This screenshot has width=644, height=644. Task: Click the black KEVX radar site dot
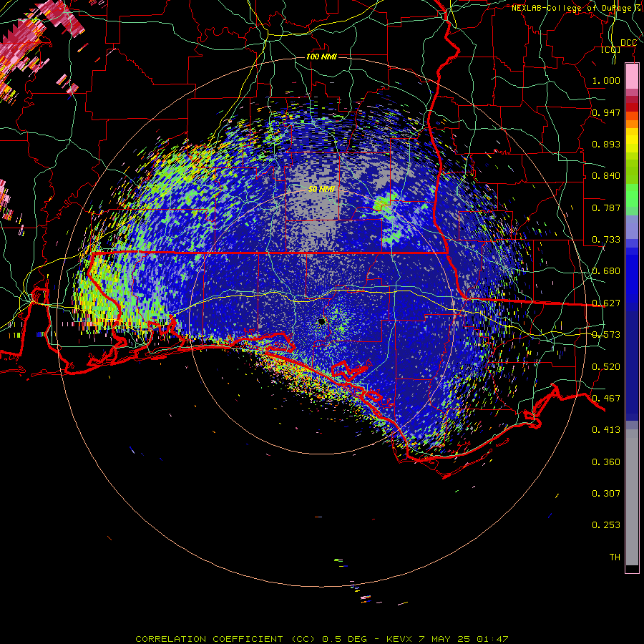pyautogui.click(x=322, y=321)
